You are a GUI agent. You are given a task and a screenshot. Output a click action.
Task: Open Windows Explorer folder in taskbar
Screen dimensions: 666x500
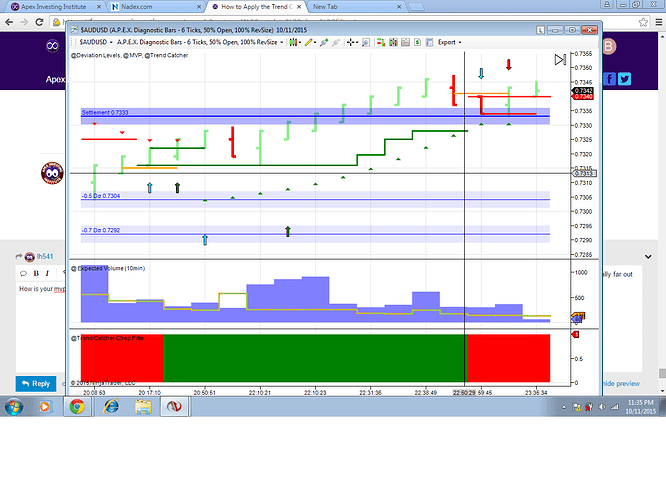tap(143, 407)
